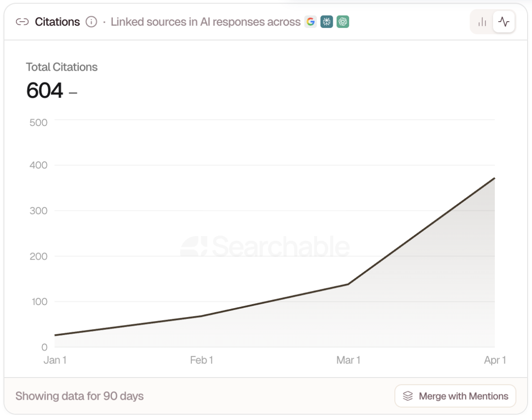532x420 pixels.
Task: Click the 300 y-axis label
Action: pos(39,211)
